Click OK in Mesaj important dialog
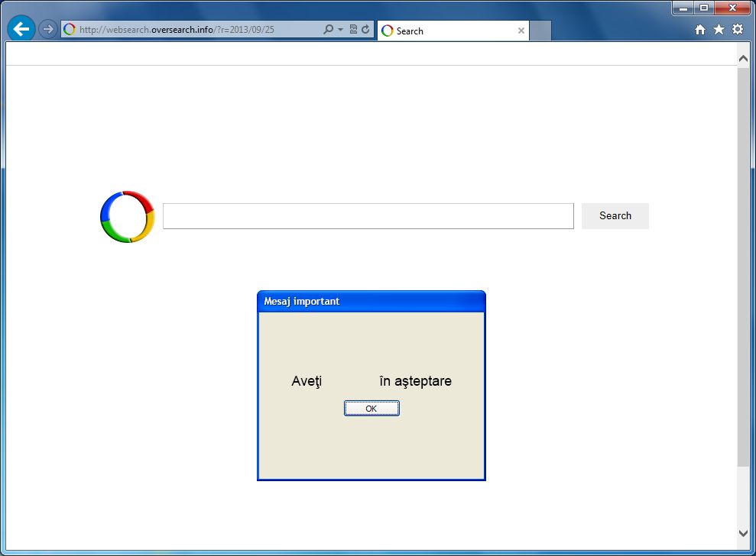This screenshot has width=756, height=556. [x=372, y=408]
